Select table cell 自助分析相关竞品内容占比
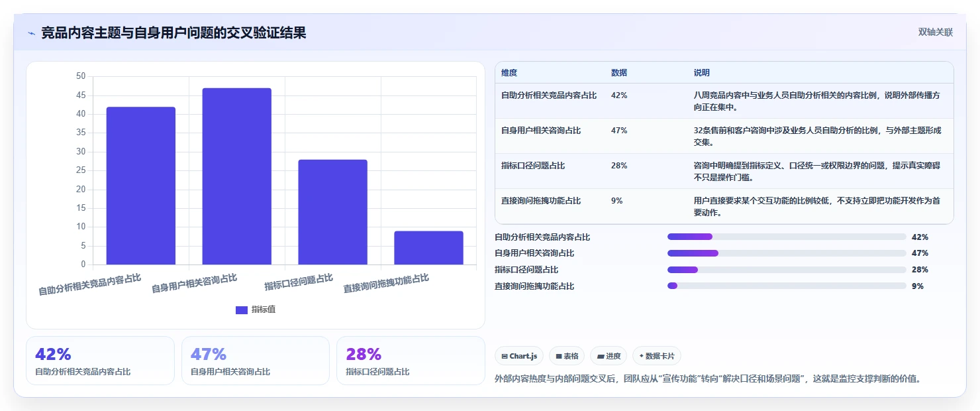The image size is (980, 411). point(549,95)
